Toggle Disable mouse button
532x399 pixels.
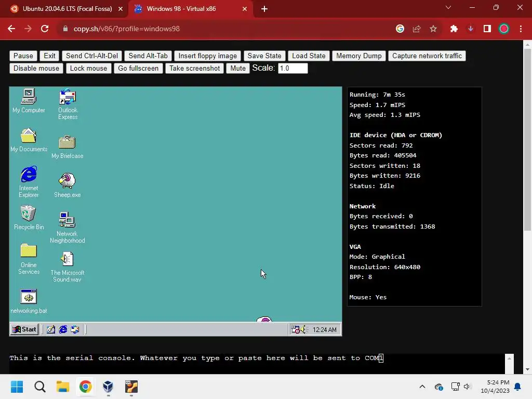[x=36, y=69]
